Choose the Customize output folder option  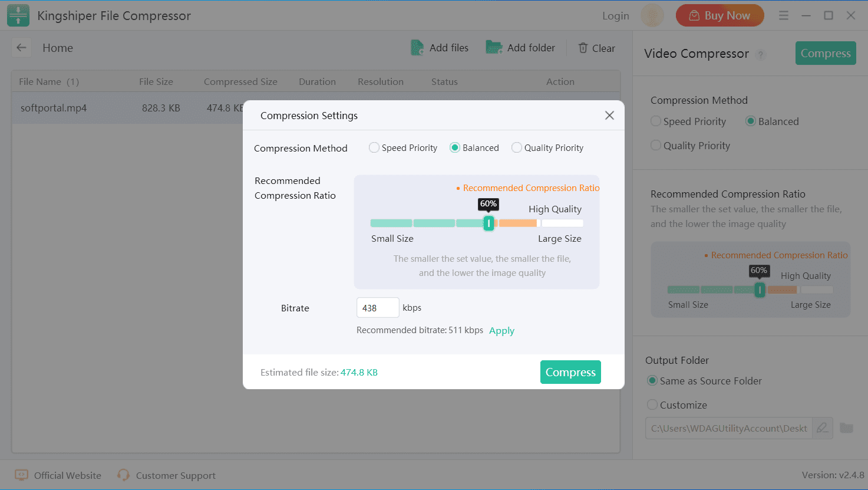[653, 405]
